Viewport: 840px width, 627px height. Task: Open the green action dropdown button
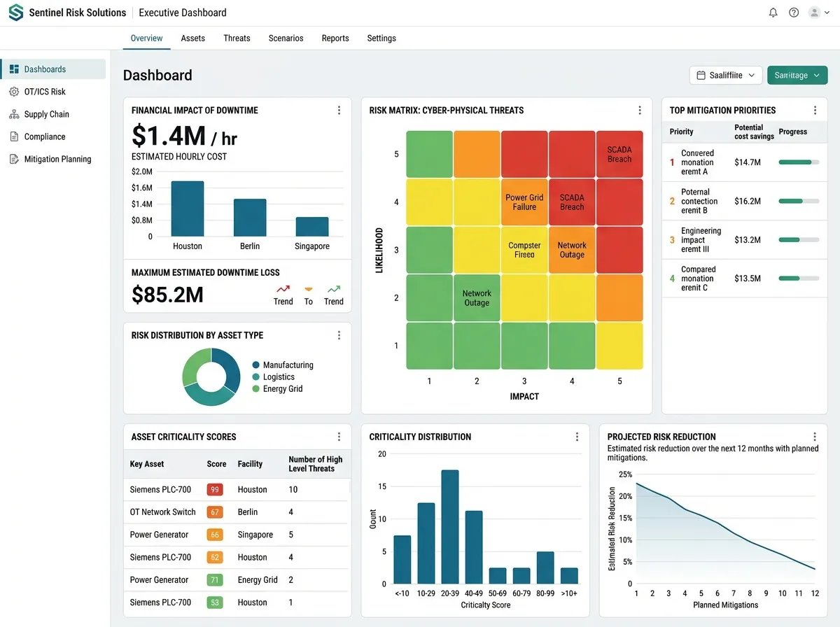pyautogui.click(x=797, y=75)
